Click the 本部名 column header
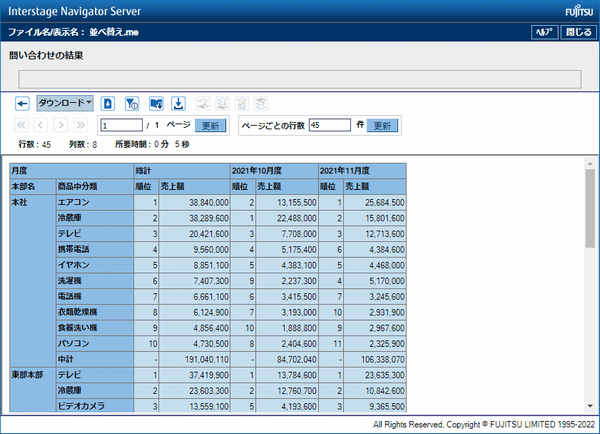Image resolution: width=600 pixels, height=434 pixels. click(x=33, y=186)
